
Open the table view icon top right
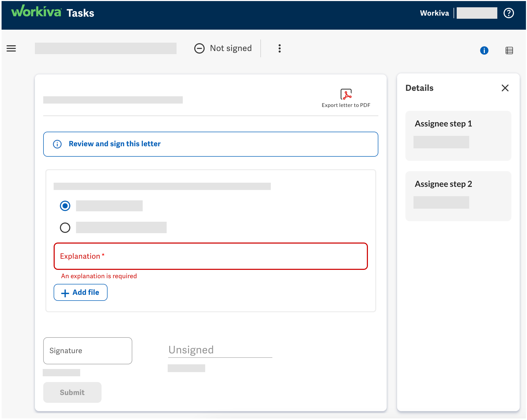[x=509, y=50]
